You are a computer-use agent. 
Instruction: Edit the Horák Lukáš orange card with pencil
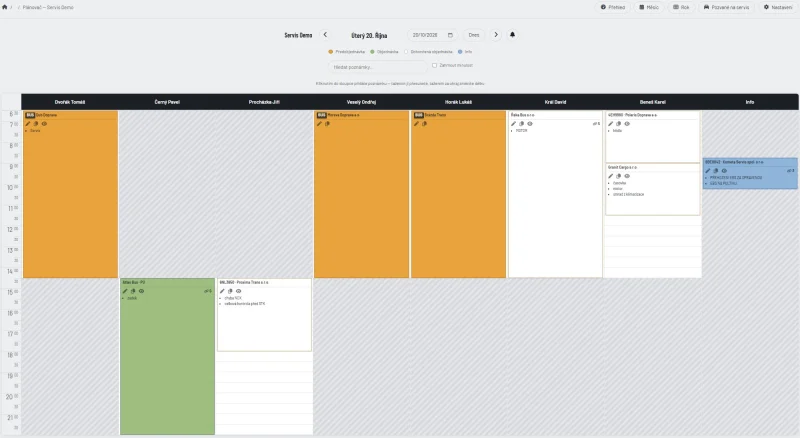416,124
